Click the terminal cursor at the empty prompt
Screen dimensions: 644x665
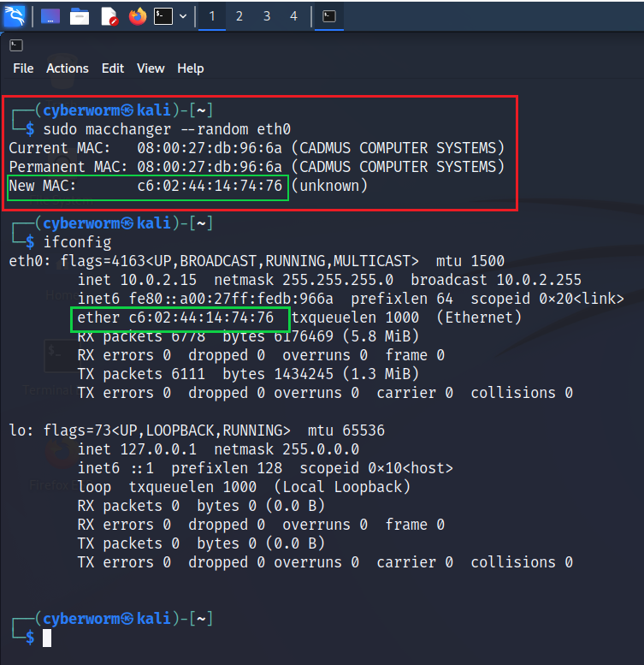click(x=48, y=638)
